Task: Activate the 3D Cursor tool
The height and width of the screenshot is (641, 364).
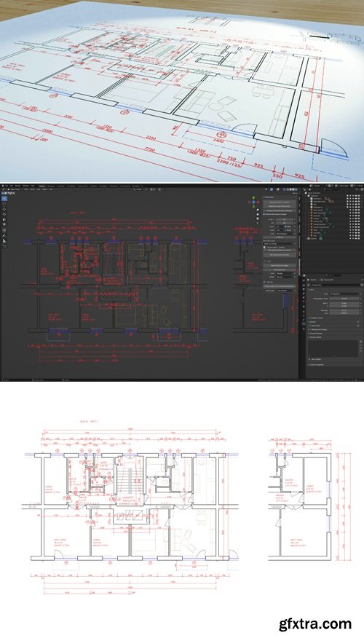Action: [4, 203]
